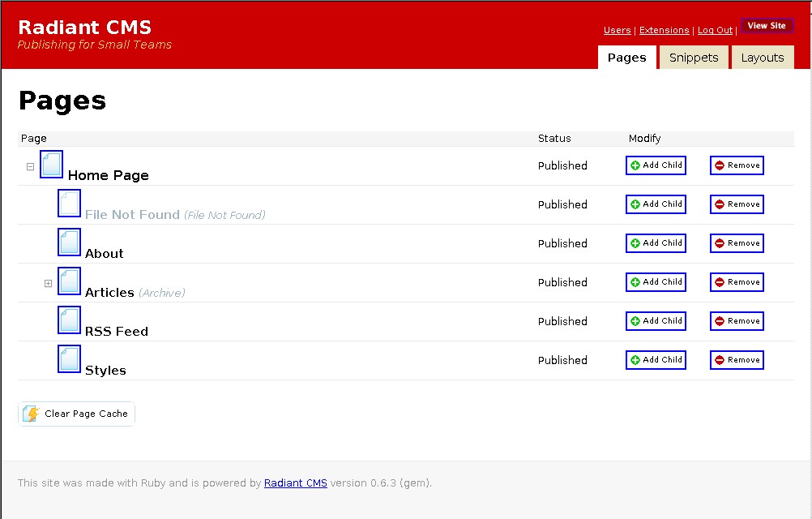Add Child to Articles
This screenshot has height=519, width=812.
656,281
